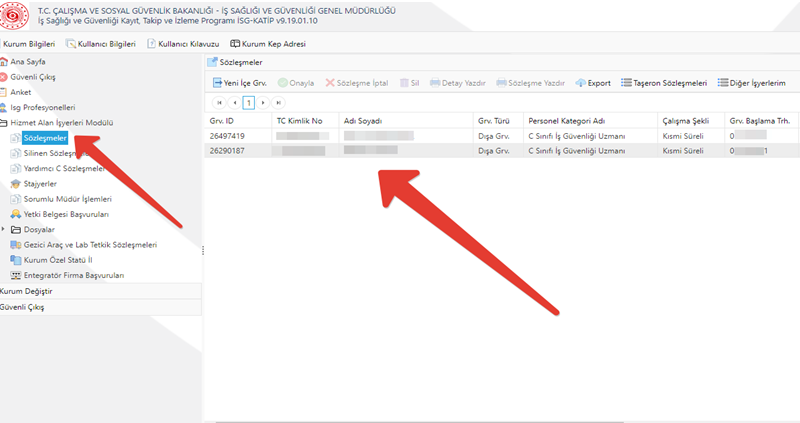Viewport: 800px width, 423px height.
Task: Jump to the last page of results
Action: (279, 102)
